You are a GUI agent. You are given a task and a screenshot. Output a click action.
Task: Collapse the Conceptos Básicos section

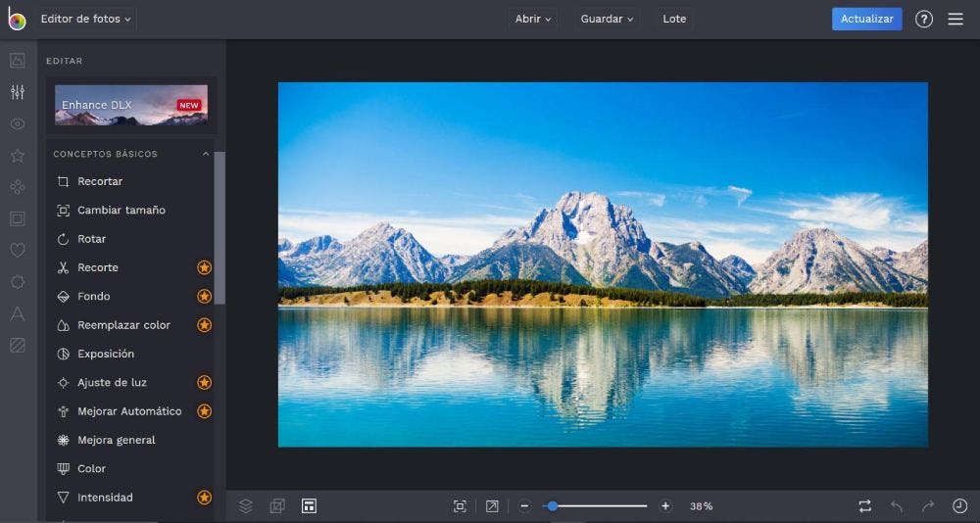tap(206, 154)
